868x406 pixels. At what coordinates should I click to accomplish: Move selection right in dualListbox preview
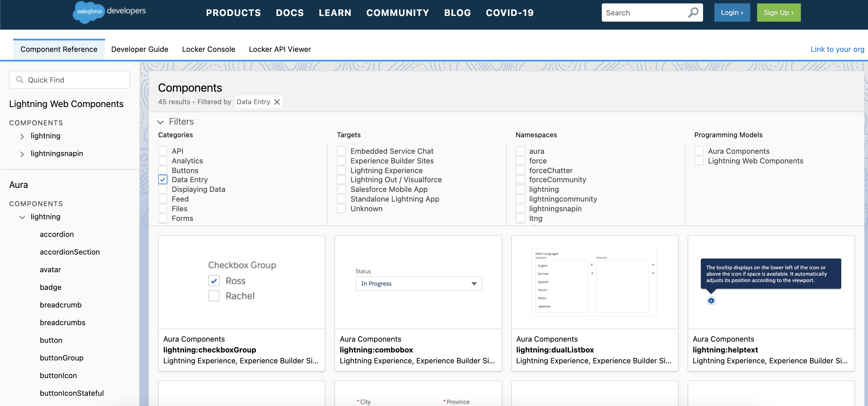[592, 265]
